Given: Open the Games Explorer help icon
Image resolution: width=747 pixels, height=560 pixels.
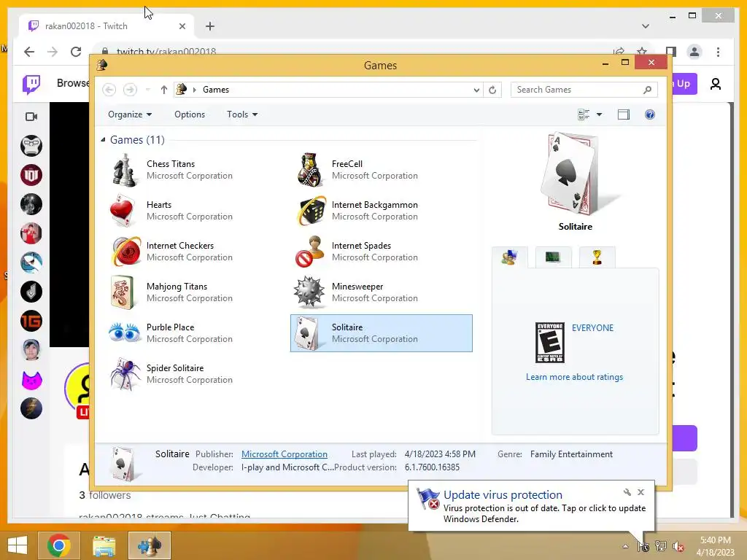Looking at the screenshot, I should point(650,114).
